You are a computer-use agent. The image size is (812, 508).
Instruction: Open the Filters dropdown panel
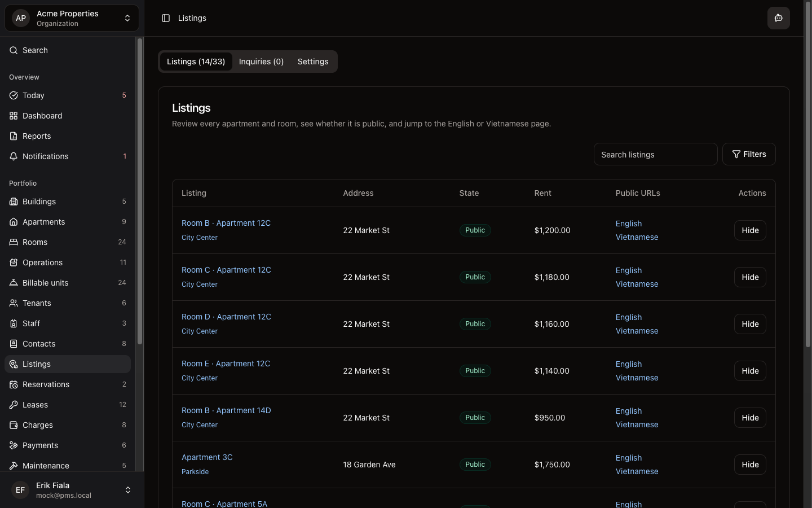[749, 154]
